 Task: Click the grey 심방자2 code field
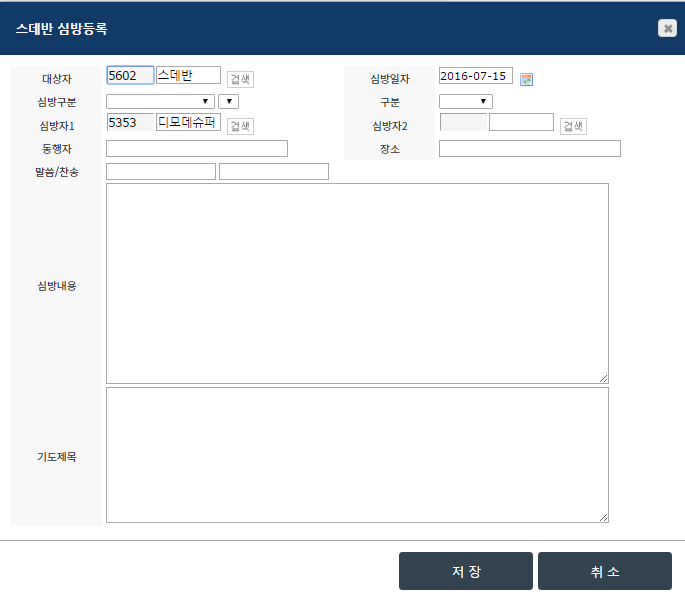[x=464, y=122]
